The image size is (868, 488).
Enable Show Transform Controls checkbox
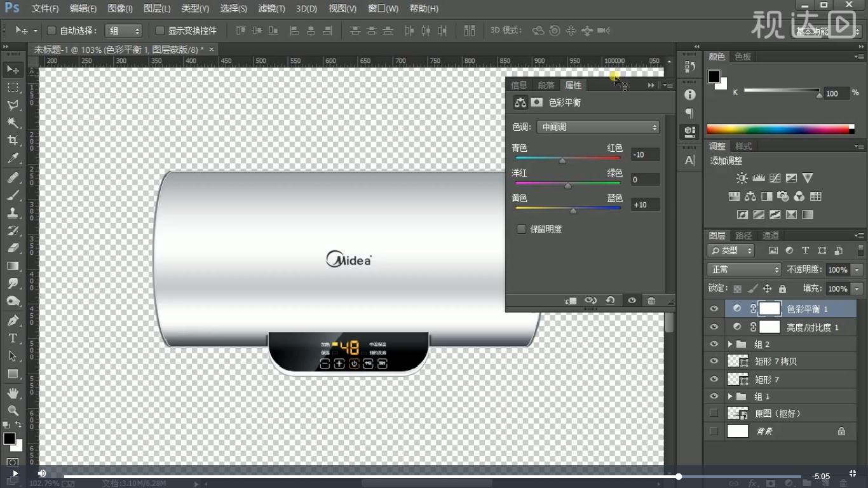pos(160,30)
